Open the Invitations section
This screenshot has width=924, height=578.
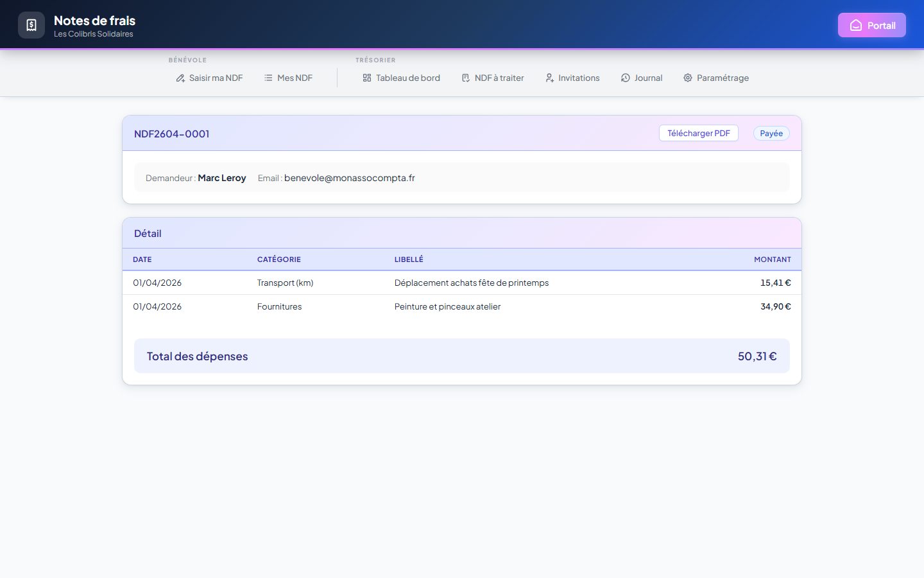click(572, 78)
